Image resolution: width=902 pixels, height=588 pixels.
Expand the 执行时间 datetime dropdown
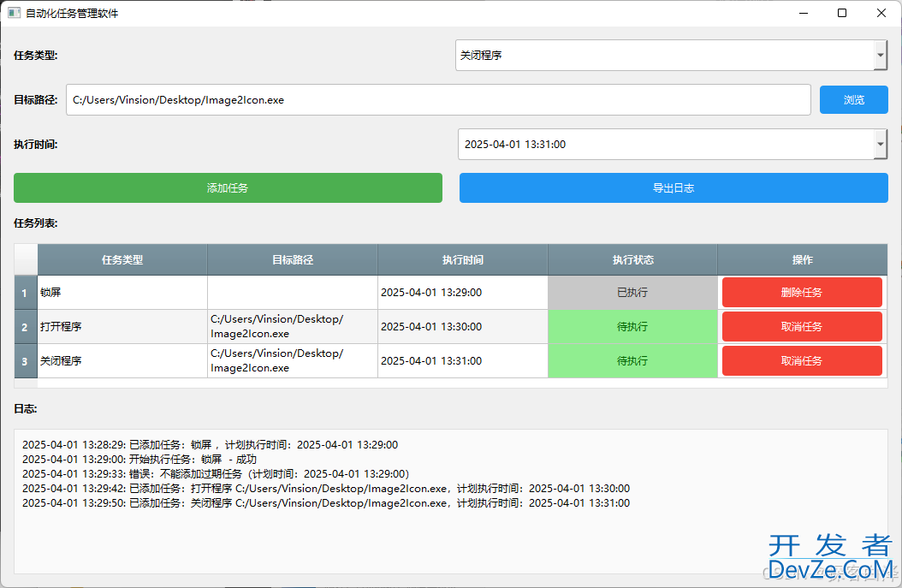(881, 145)
